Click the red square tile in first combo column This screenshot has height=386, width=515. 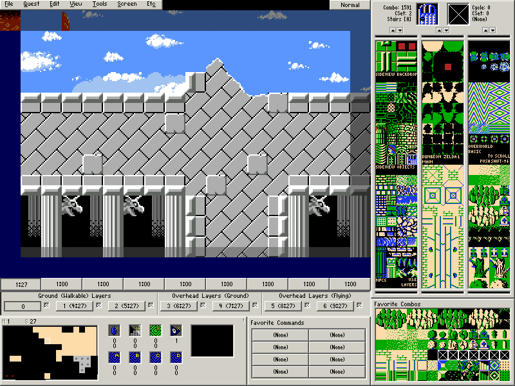pos(402,46)
